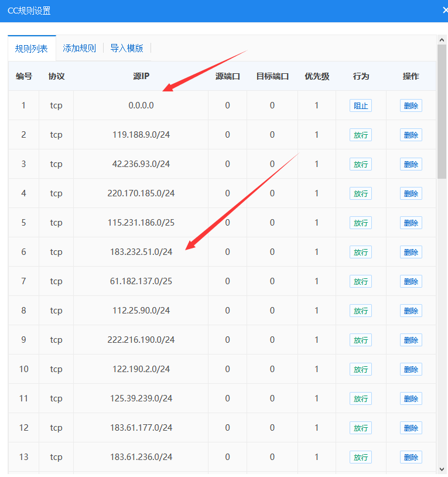Click 放行 for rule 222.216.190.0/24
The image size is (448, 477).
(x=361, y=340)
